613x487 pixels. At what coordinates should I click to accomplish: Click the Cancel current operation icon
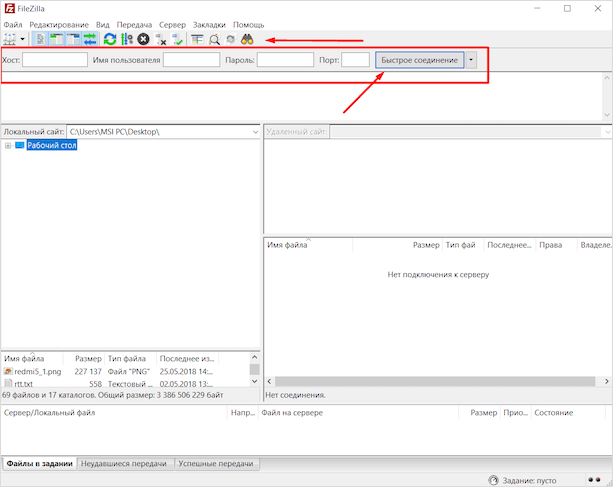pyautogui.click(x=144, y=40)
